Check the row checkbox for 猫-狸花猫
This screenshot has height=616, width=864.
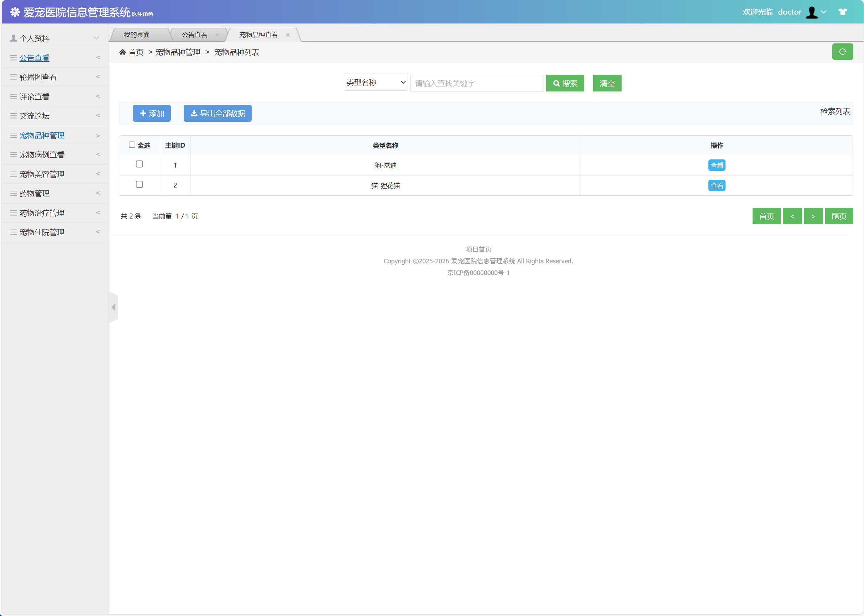[139, 184]
